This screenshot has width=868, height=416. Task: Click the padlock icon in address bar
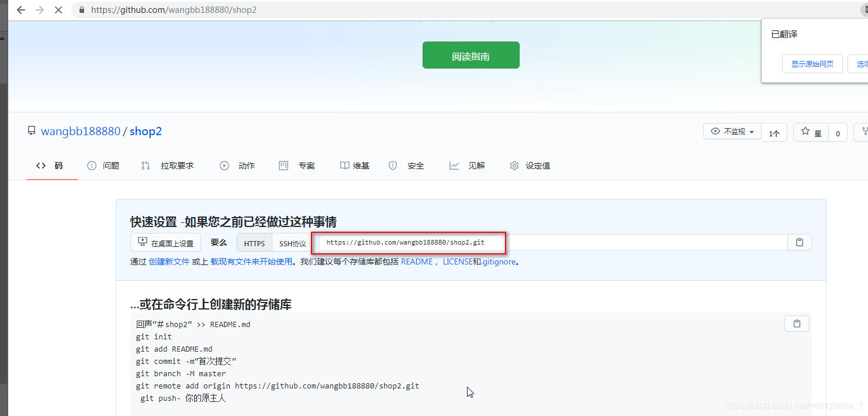pyautogui.click(x=81, y=10)
